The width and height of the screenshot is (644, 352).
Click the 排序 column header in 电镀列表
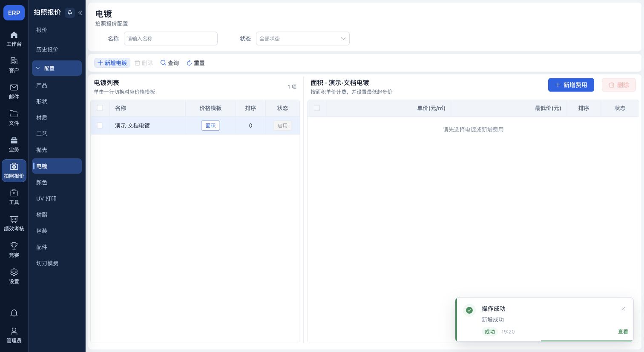click(x=250, y=108)
